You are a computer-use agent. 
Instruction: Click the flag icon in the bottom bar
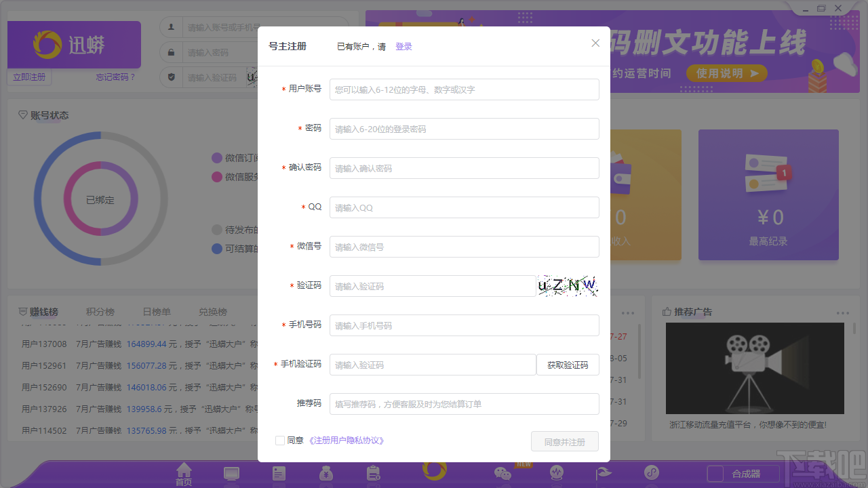point(604,473)
